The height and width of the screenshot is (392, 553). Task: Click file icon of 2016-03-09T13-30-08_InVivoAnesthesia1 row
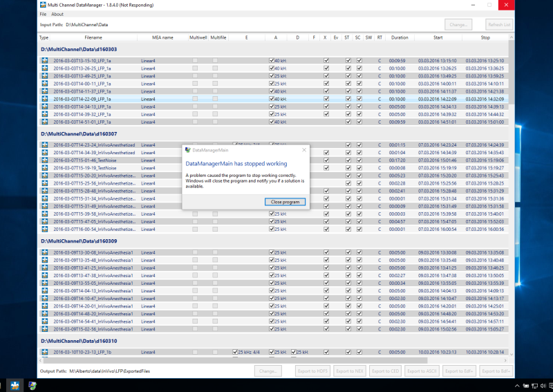click(x=45, y=252)
